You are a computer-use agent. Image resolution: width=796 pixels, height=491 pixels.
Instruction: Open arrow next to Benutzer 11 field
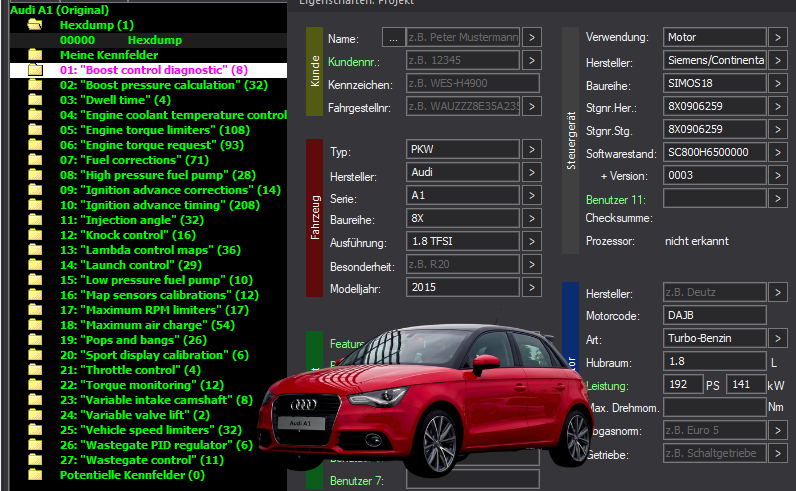click(x=778, y=199)
